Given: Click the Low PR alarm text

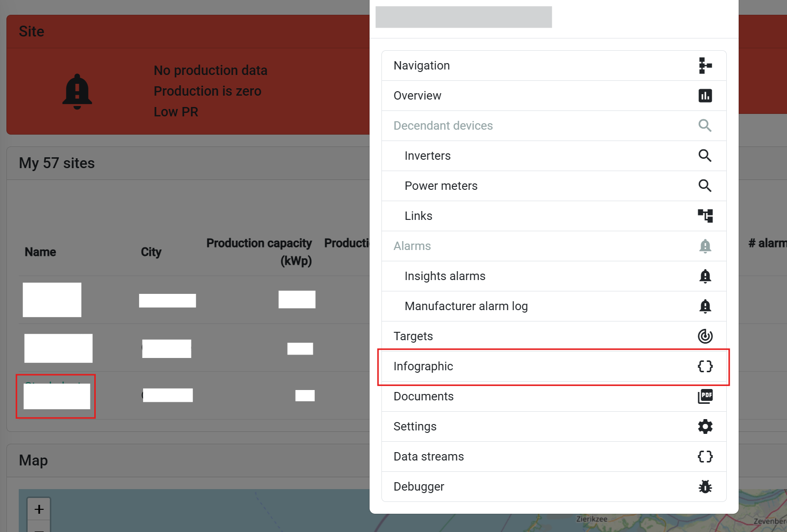Looking at the screenshot, I should tap(176, 112).
